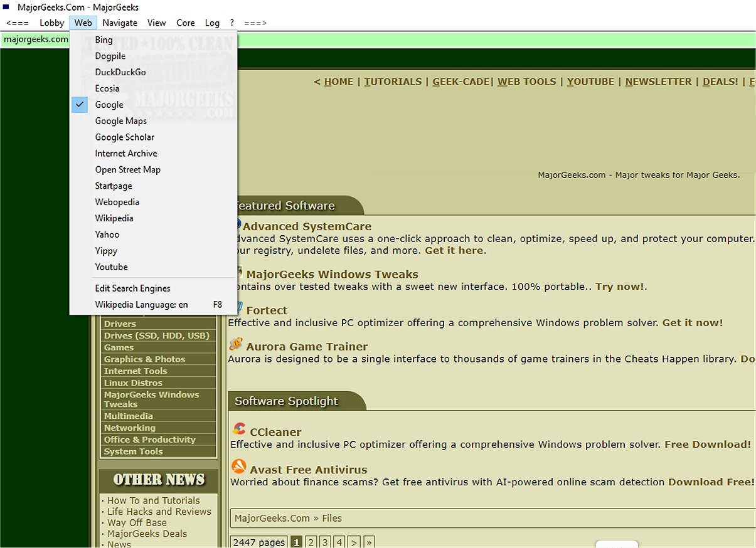Pick Google Scholar in the Web menu

pyautogui.click(x=154, y=137)
